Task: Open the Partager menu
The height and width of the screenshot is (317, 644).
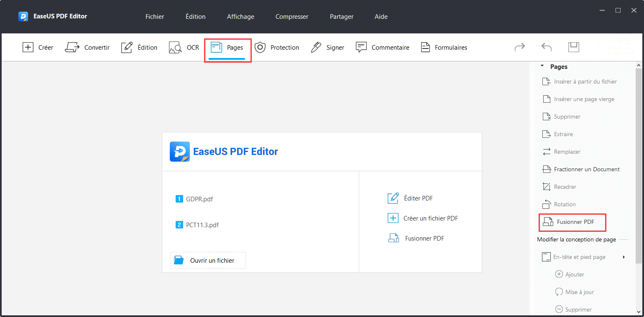Action: coord(342,17)
